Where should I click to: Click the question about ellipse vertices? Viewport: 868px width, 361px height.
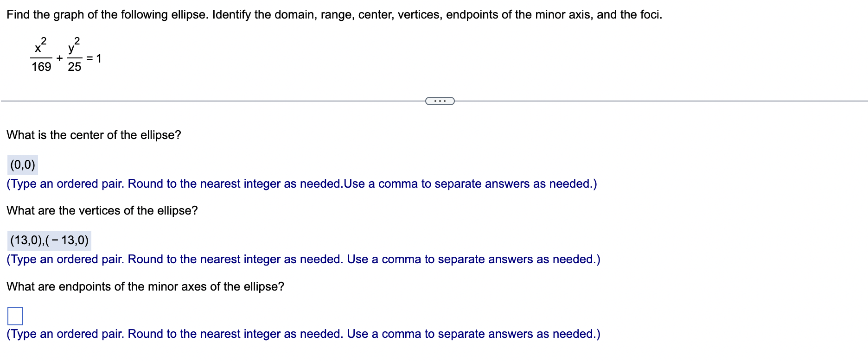click(102, 210)
